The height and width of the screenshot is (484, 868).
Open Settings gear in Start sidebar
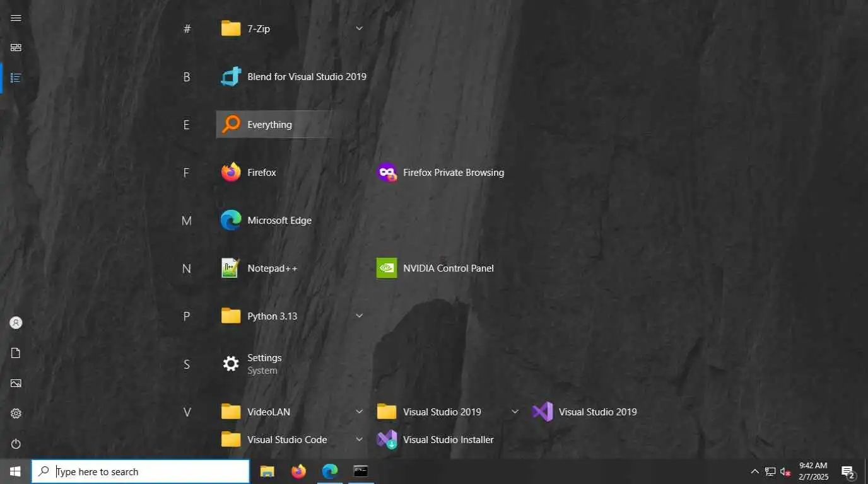coord(16,413)
